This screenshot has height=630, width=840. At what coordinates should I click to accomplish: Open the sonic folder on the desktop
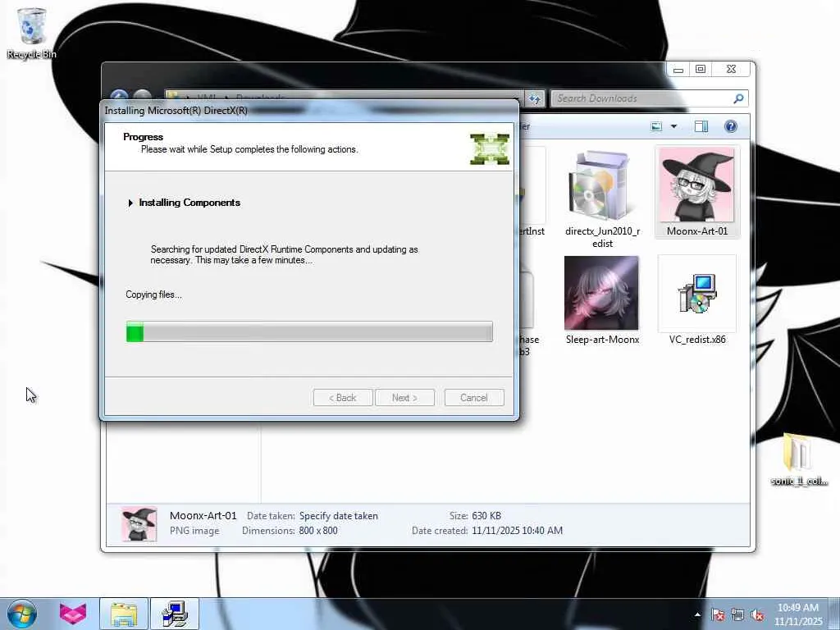click(798, 459)
